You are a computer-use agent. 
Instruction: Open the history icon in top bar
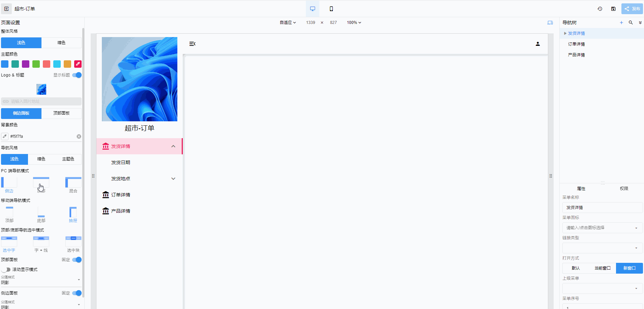[600, 9]
